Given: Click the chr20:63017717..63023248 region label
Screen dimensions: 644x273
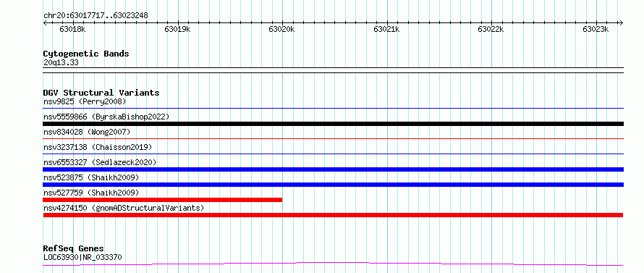Looking at the screenshot, I should coord(96,16).
